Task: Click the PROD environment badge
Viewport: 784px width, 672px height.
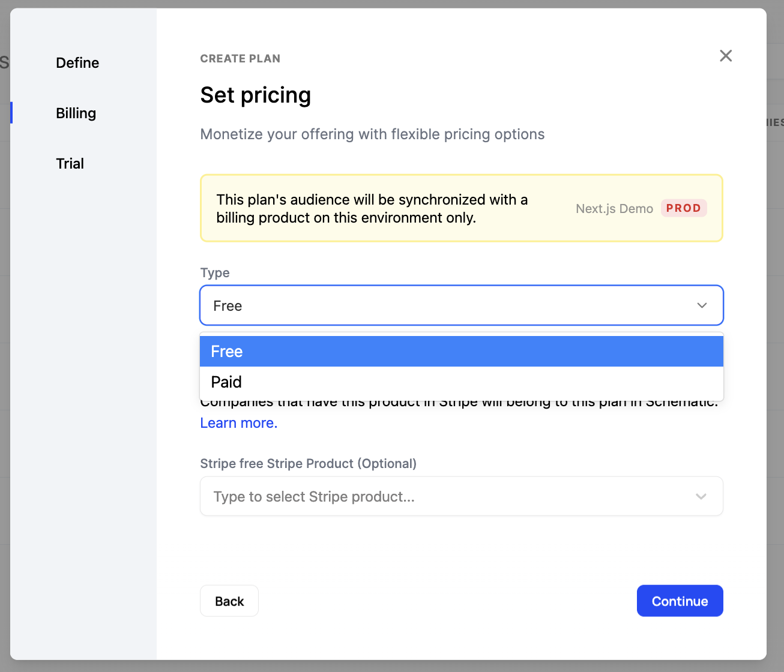Action: coord(684,208)
